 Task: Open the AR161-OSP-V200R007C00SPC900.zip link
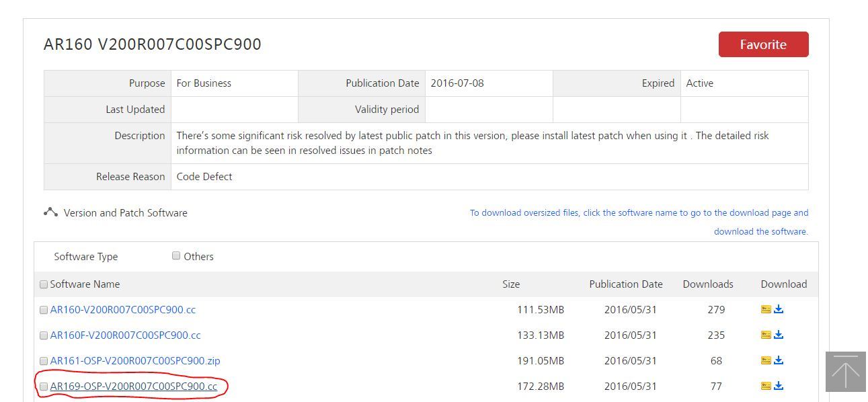(x=135, y=361)
